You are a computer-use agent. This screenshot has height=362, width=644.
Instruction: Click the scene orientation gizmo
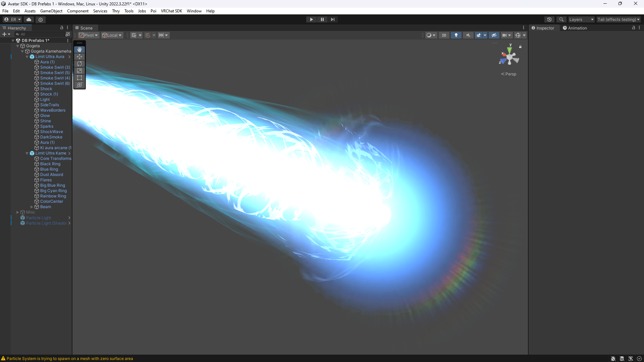click(509, 58)
